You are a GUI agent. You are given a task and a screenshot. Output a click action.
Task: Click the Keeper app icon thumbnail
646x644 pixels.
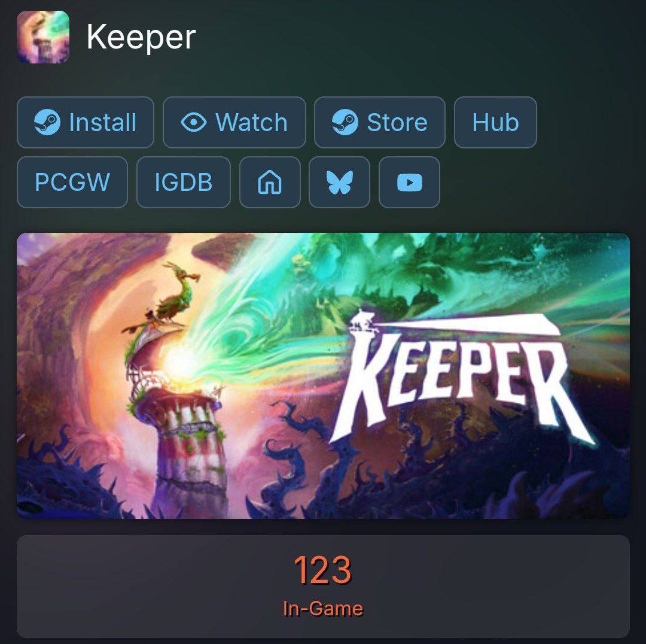click(x=43, y=37)
